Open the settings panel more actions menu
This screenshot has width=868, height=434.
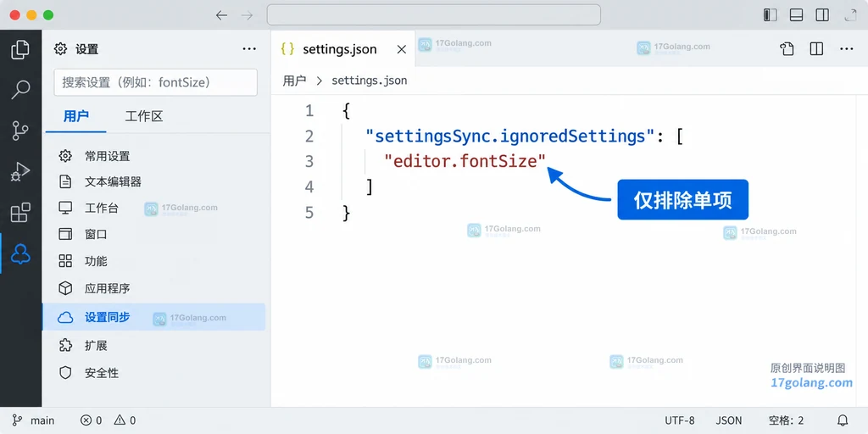pyautogui.click(x=249, y=48)
